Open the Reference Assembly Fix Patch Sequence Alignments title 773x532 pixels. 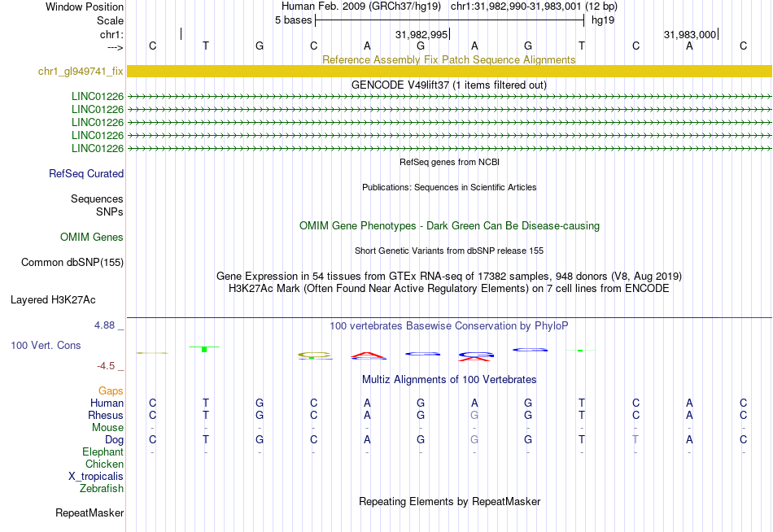448,59
